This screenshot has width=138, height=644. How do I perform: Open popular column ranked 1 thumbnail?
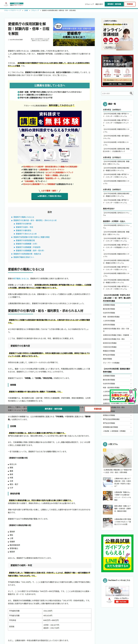117,458
